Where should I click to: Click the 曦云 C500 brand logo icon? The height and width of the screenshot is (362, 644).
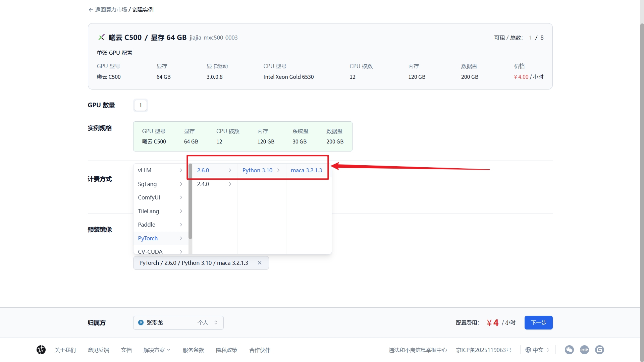coord(101,37)
